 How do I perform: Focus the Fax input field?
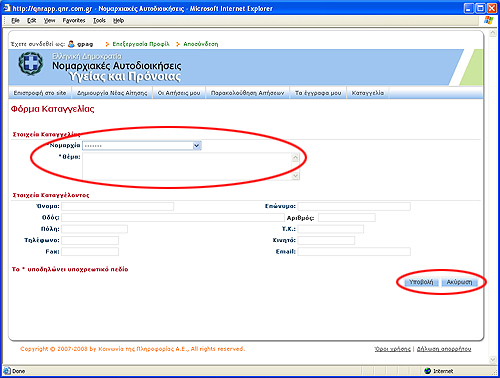tap(90, 252)
